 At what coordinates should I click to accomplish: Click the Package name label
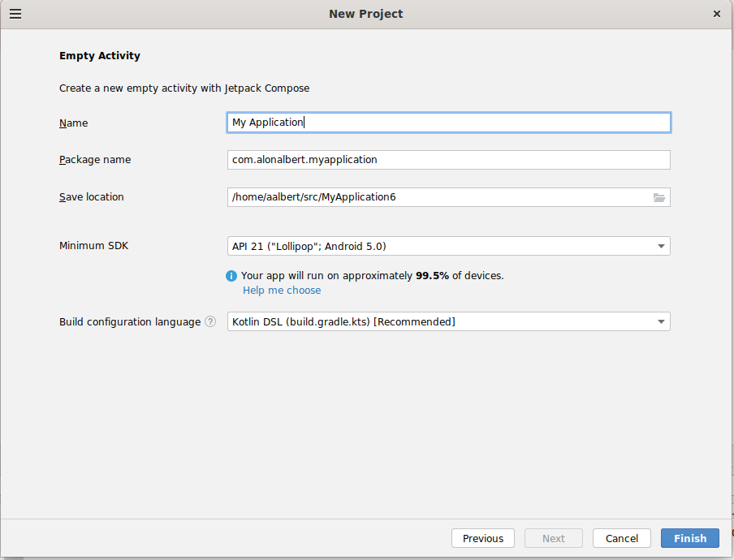point(95,160)
